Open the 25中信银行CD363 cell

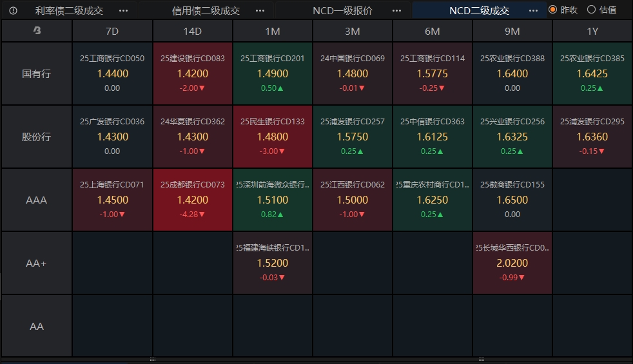[x=433, y=137]
